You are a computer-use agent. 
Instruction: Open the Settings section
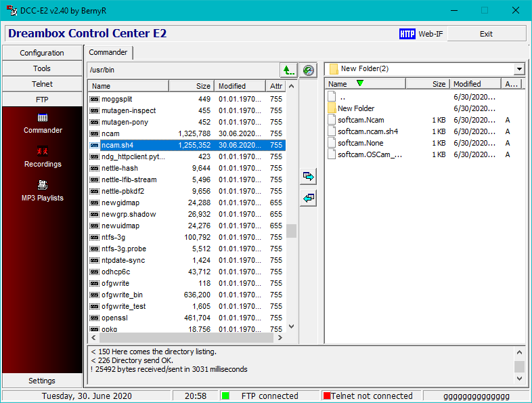[42, 381]
